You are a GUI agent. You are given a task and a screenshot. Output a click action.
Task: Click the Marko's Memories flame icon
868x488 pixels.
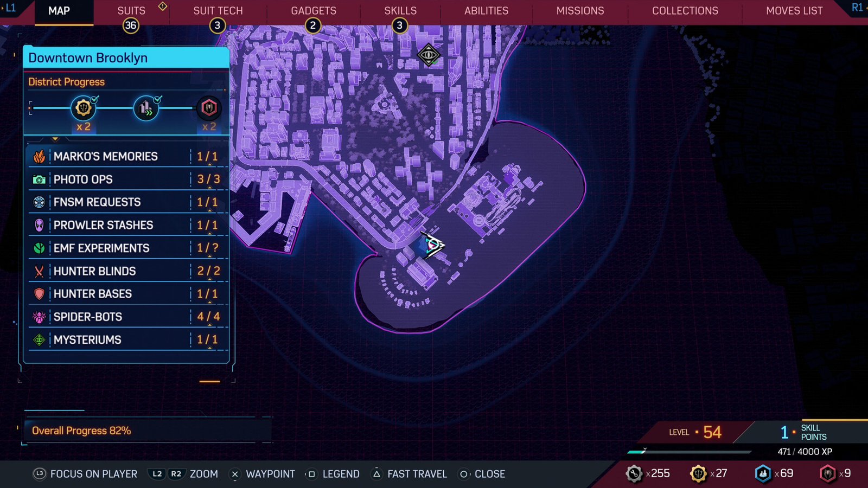tap(39, 157)
